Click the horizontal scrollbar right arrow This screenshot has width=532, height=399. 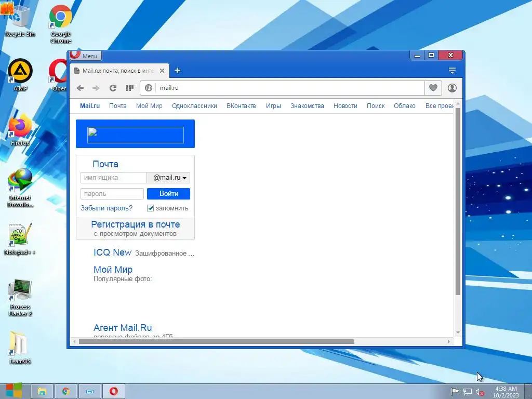449,342
